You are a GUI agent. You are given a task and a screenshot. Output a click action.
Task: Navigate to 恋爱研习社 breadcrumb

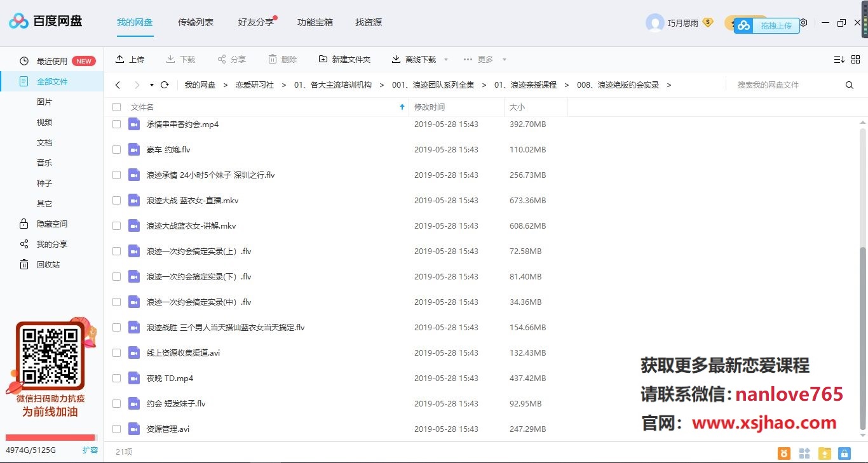click(255, 85)
